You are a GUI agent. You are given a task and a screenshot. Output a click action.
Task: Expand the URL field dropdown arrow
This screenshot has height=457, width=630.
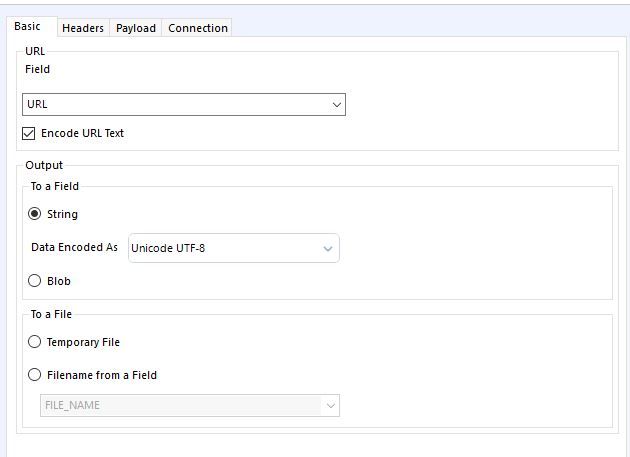pyautogui.click(x=336, y=104)
